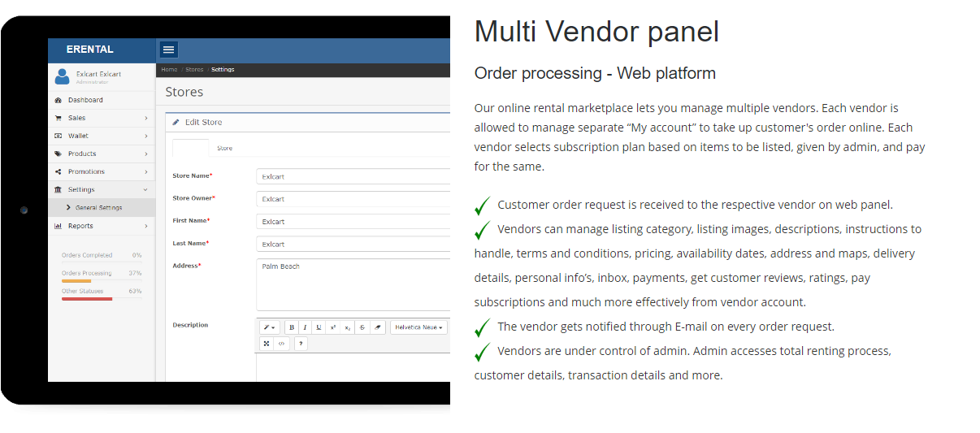Viewport: 980px width, 433px height.
Task: Expand the Promotions menu chevron
Action: (146, 171)
